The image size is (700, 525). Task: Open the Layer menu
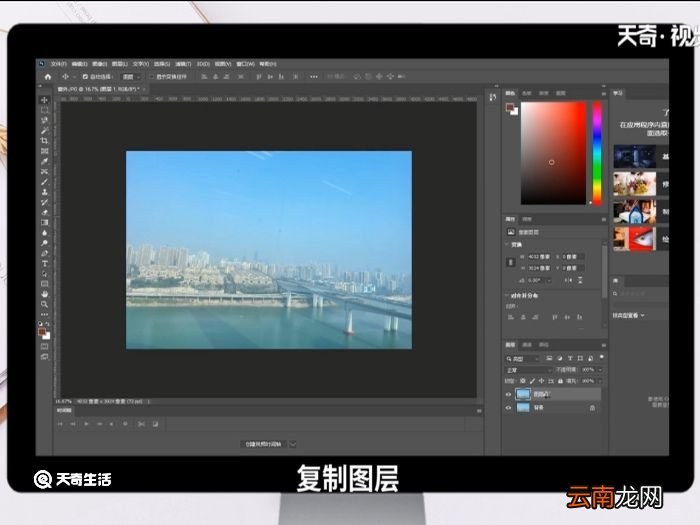120,64
